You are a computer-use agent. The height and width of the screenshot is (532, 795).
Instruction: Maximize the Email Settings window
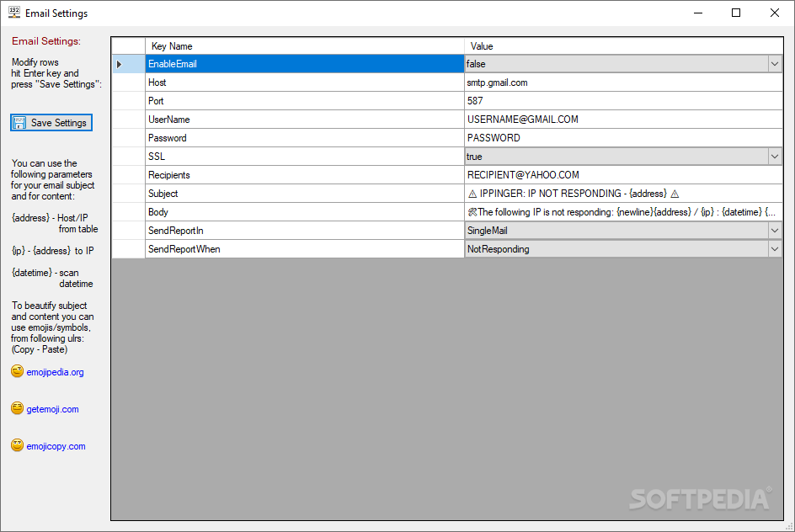coord(736,13)
